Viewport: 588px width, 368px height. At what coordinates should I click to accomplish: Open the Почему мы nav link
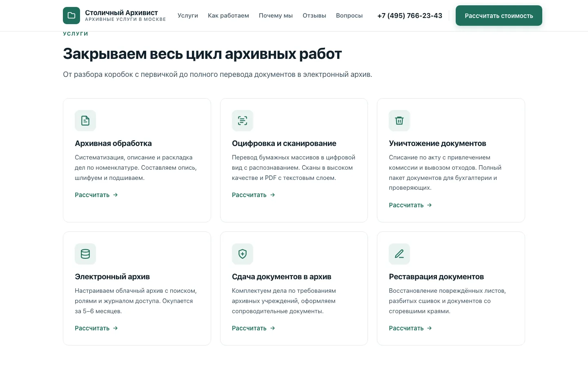276,16
